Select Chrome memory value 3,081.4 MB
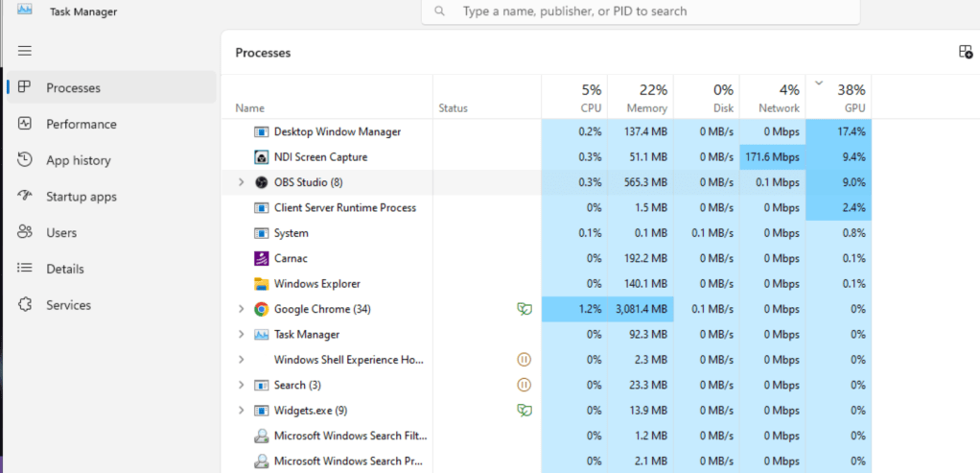Viewport: 980px width, 473px height. coord(641,309)
